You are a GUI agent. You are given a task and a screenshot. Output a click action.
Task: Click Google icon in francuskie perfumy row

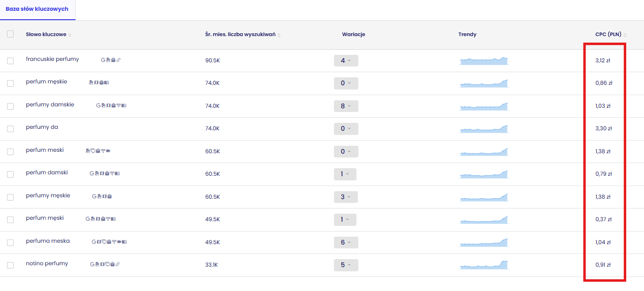103,60
